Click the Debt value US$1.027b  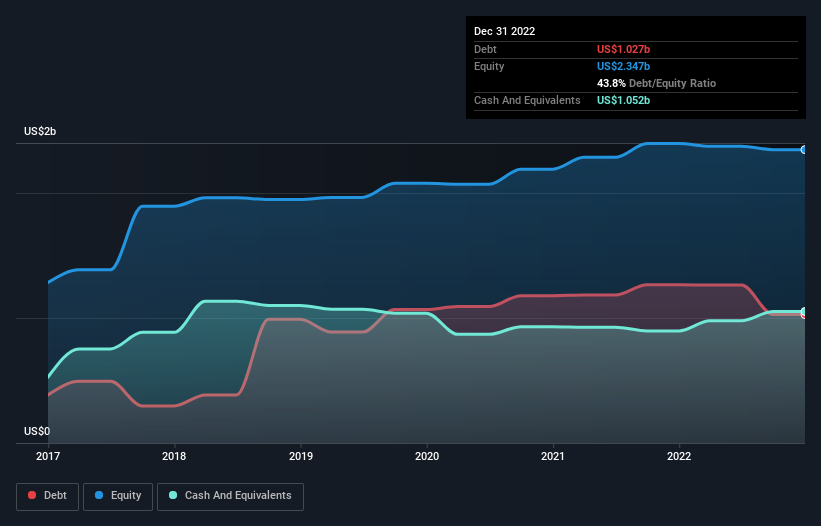[x=624, y=49]
